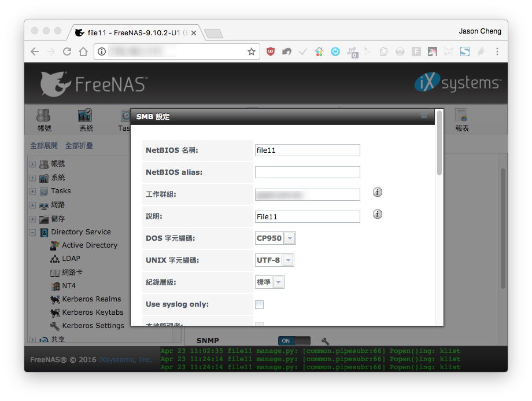
Task: Open a new browser tab
Action: coord(214,34)
